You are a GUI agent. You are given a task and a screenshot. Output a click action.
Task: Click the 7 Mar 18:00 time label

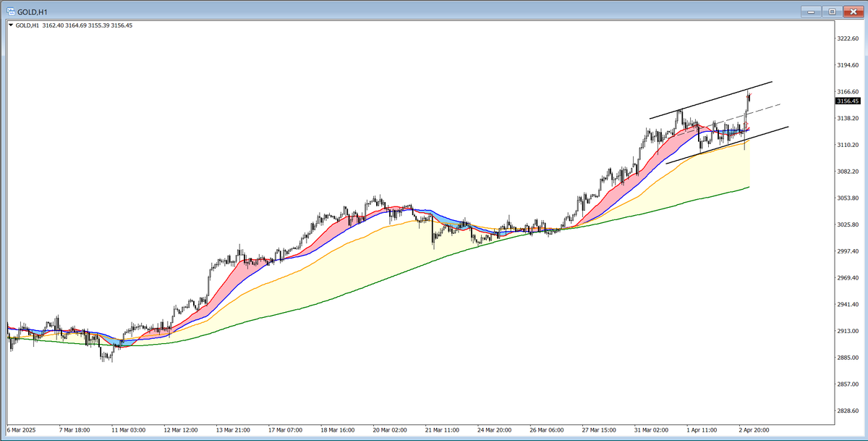pyautogui.click(x=76, y=429)
